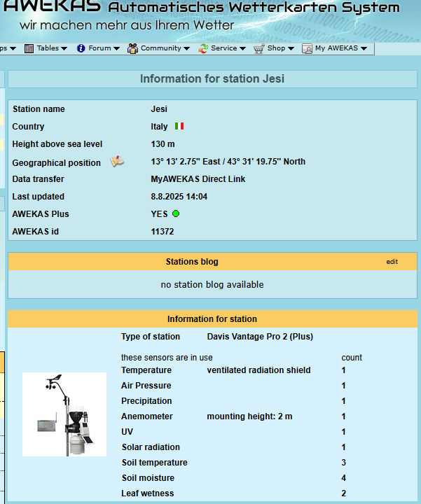This screenshot has width=421, height=504.
Task: Click the Service refresh icon
Action: pyautogui.click(x=203, y=48)
